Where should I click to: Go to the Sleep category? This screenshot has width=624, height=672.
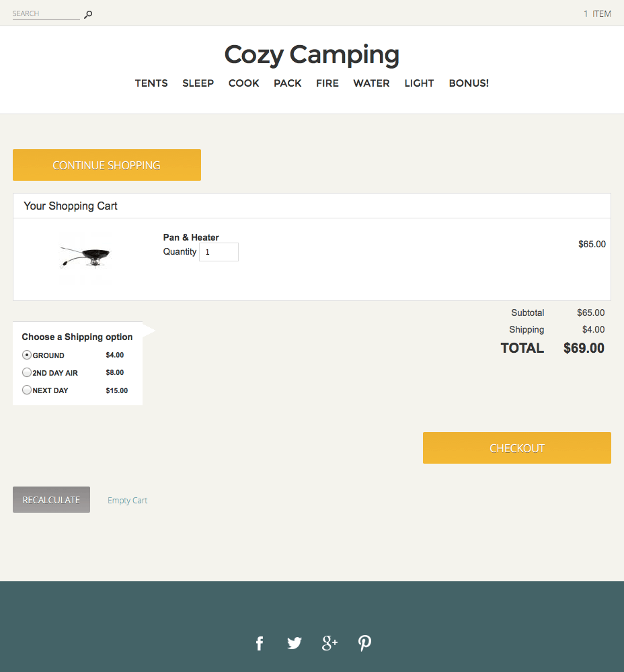click(x=198, y=83)
